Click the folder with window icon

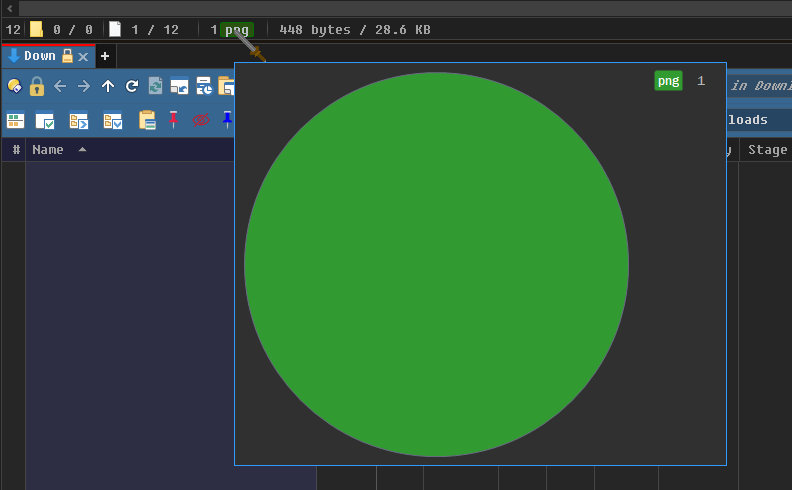coord(226,86)
